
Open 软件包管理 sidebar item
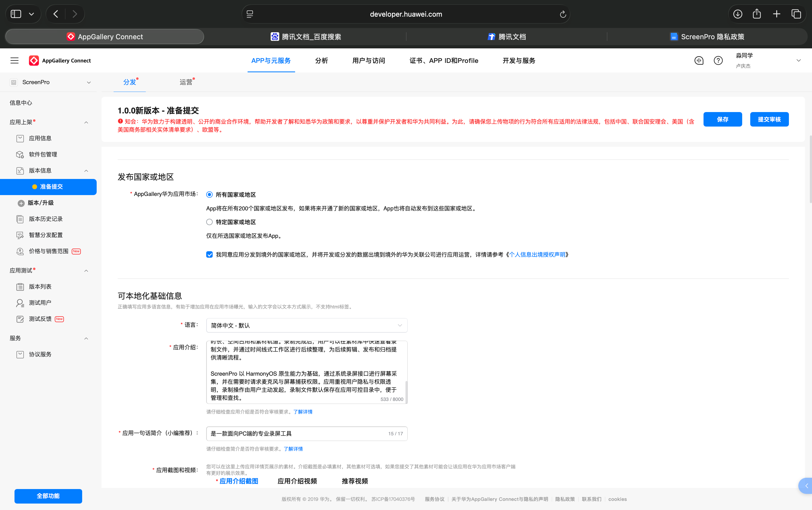43,154
